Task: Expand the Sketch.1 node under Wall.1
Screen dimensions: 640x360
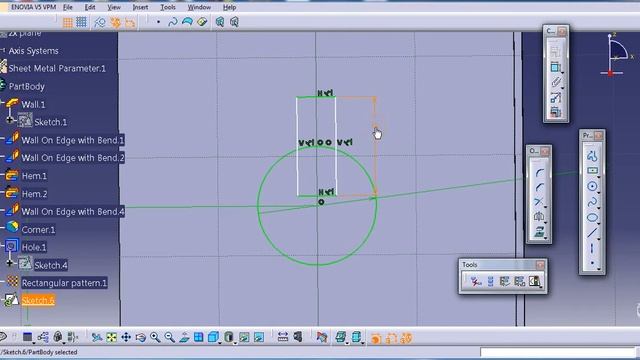Action: pos(9,120)
